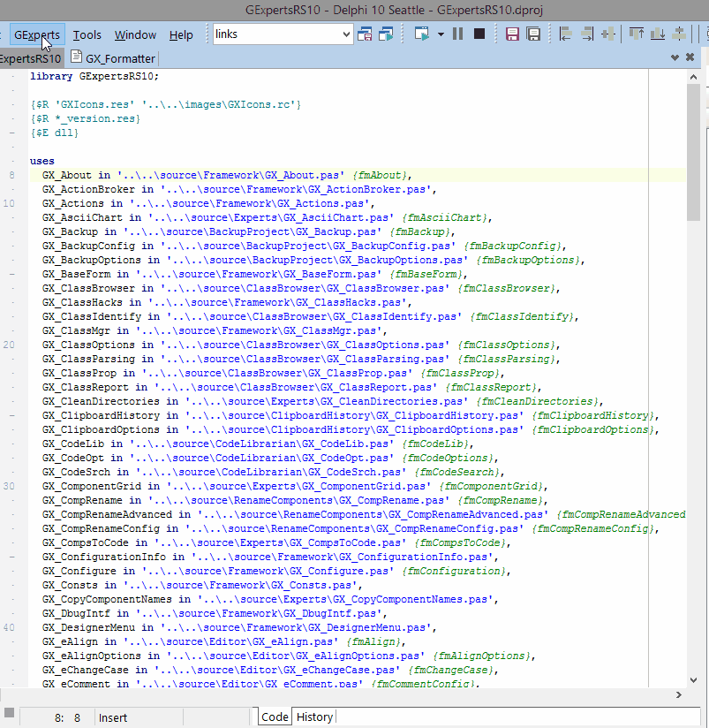This screenshot has height=728, width=709.
Task: Open the Tools menu
Action: 87,34
